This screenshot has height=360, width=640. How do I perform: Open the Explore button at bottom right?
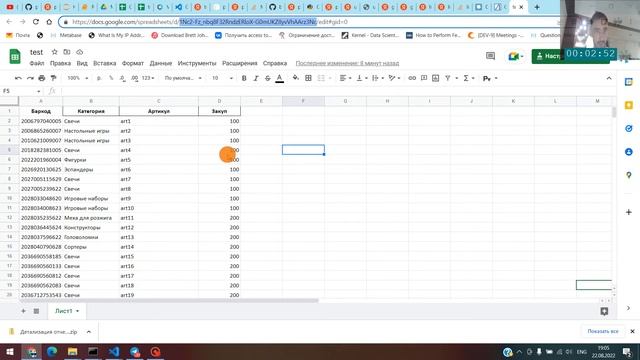604,311
